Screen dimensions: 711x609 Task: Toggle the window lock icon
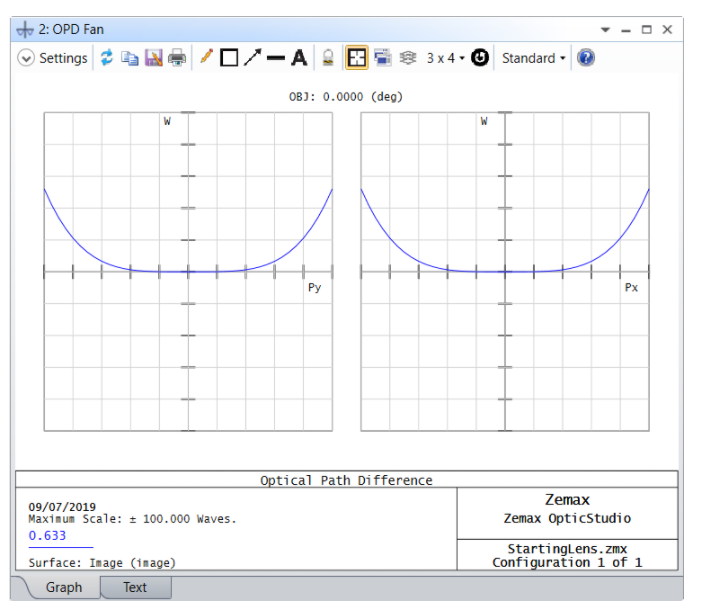(328, 58)
